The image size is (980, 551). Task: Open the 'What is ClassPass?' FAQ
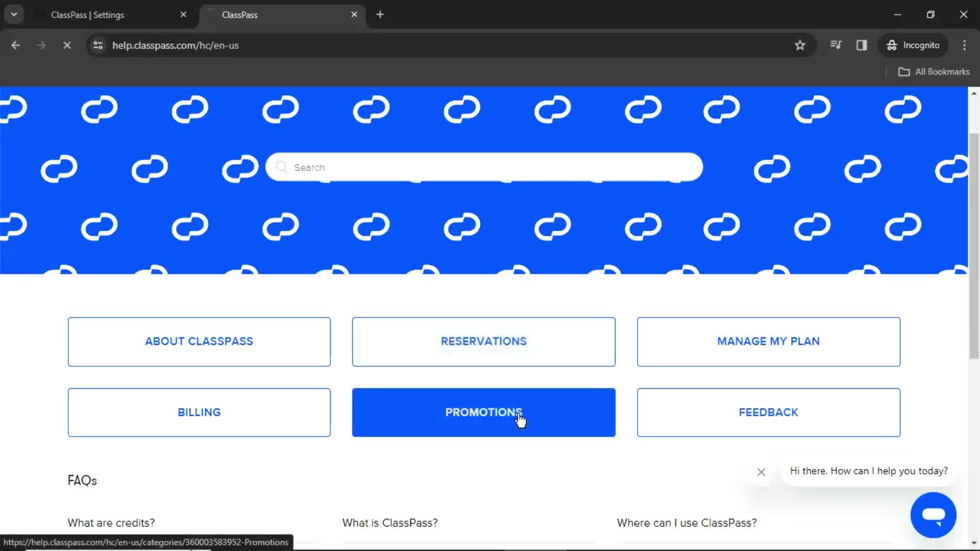pyautogui.click(x=390, y=523)
